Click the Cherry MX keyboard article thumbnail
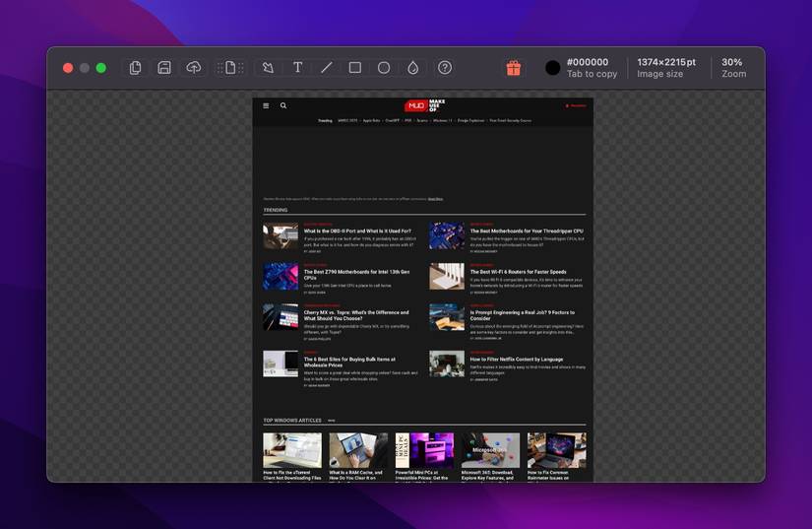Screen dimensions: 812x529 281,317
